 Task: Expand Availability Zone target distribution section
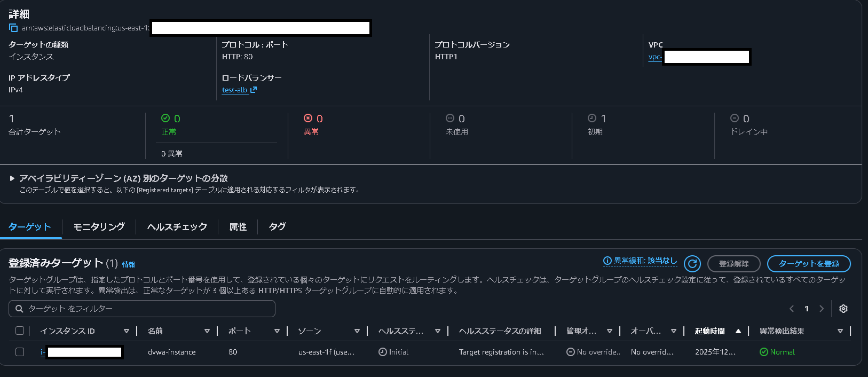(x=12, y=178)
